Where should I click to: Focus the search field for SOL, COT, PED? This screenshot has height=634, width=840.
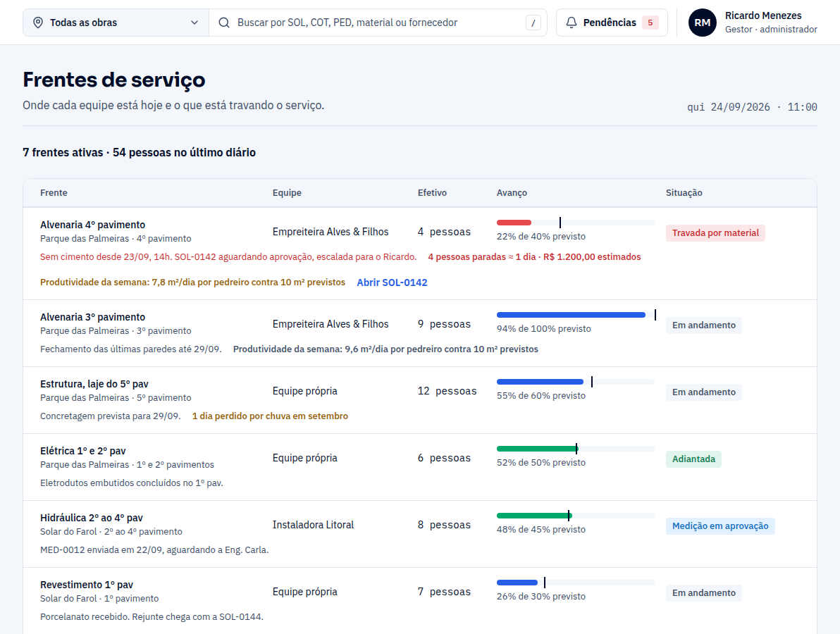(x=378, y=23)
